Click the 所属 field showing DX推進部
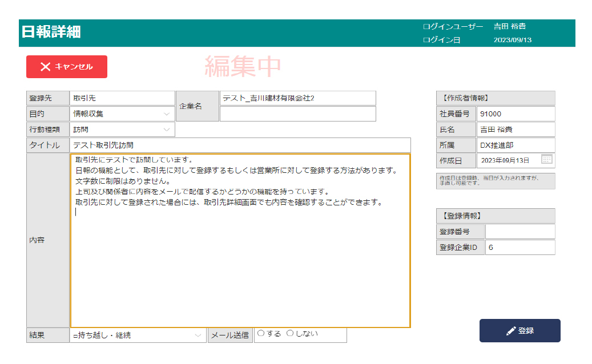 (516, 145)
